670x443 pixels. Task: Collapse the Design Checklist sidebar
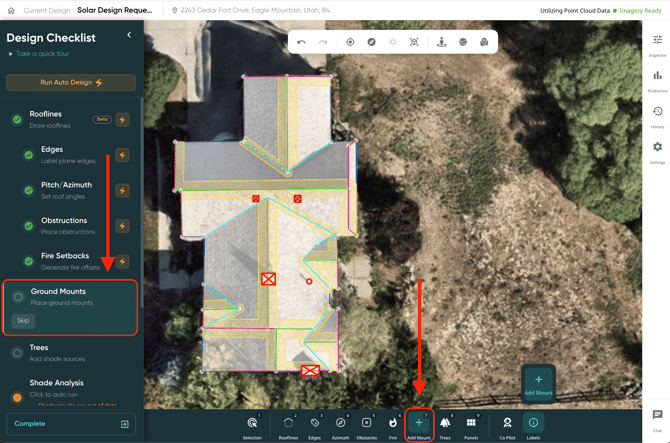coord(129,35)
